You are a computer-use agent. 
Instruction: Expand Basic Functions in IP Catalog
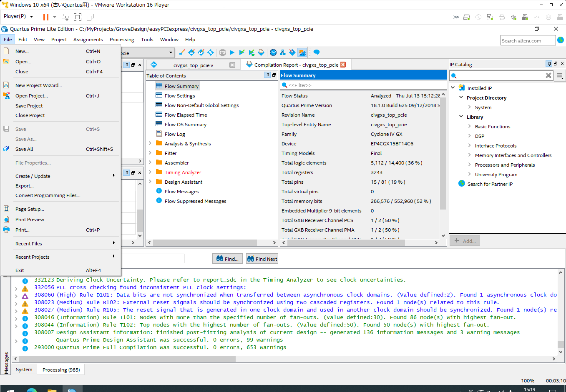pos(470,126)
